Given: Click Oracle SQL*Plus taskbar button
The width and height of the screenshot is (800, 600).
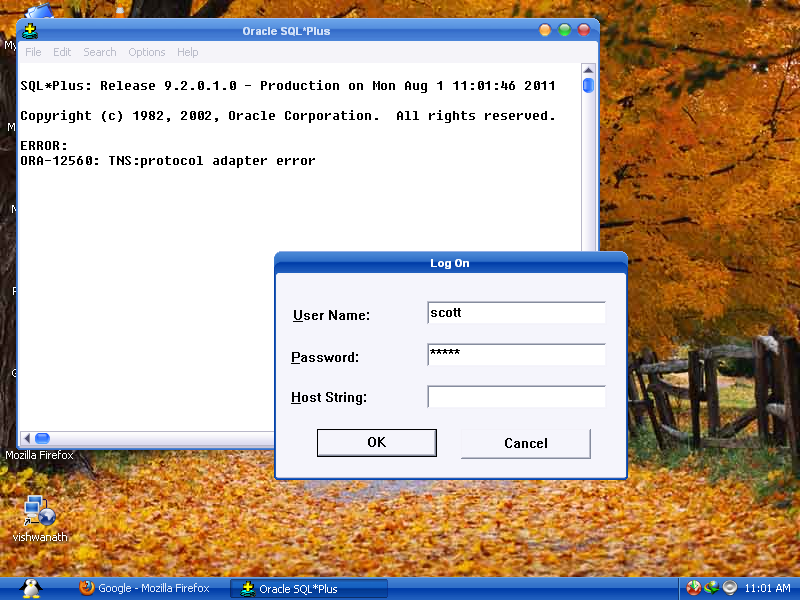Looking at the screenshot, I should [309, 588].
